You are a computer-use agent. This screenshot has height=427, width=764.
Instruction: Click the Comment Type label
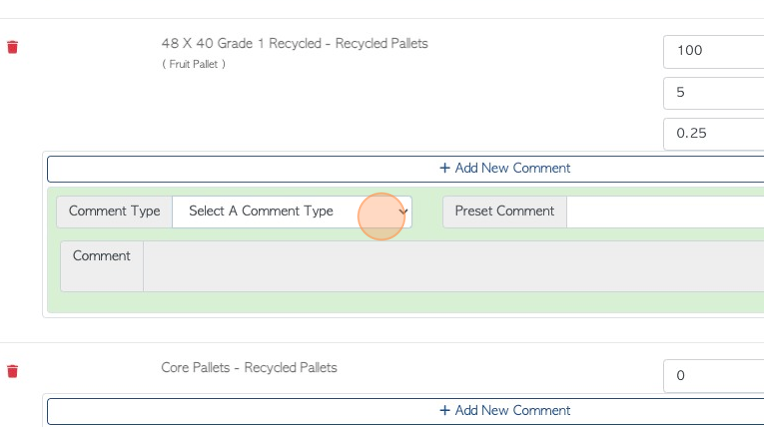115,212
